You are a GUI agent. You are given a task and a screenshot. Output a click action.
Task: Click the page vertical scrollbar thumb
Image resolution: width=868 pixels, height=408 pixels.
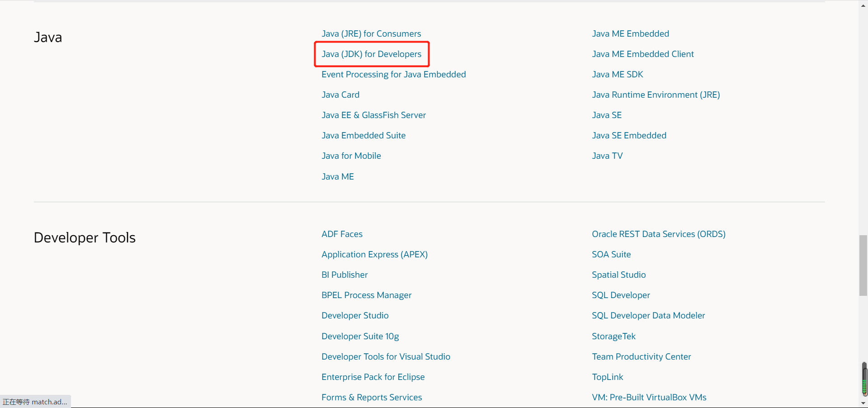pos(863,266)
